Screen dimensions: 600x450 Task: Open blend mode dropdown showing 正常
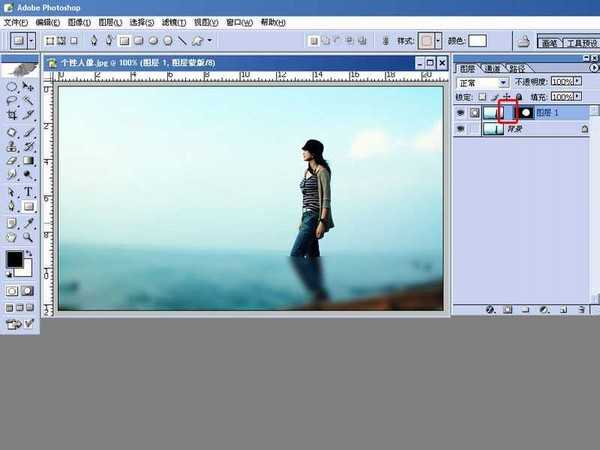(x=482, y=83)
